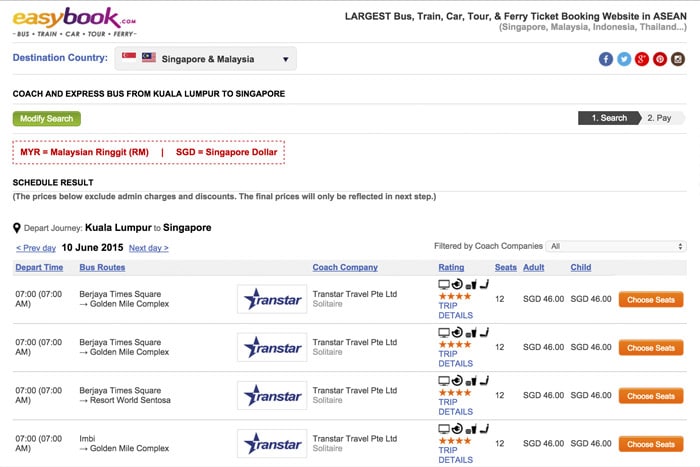700x467 pixels.
Task: Open the Filtered by Coach Companies dropdown
Action: pyautogui.click(x=616, y=246)
